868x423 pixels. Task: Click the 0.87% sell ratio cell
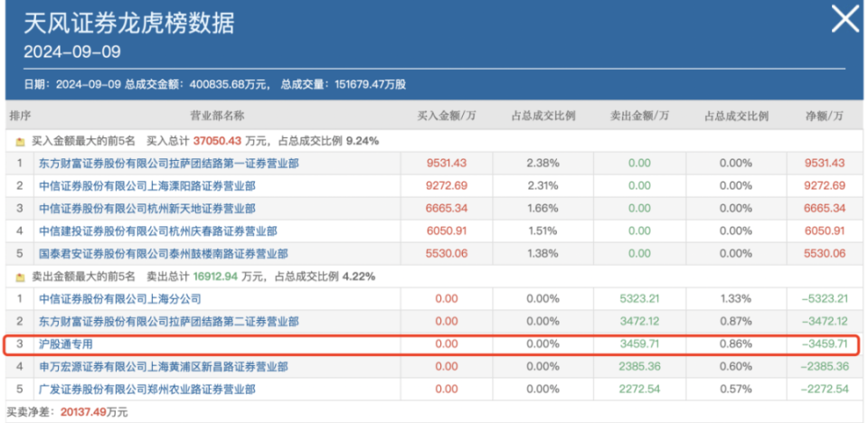(736, 322)
